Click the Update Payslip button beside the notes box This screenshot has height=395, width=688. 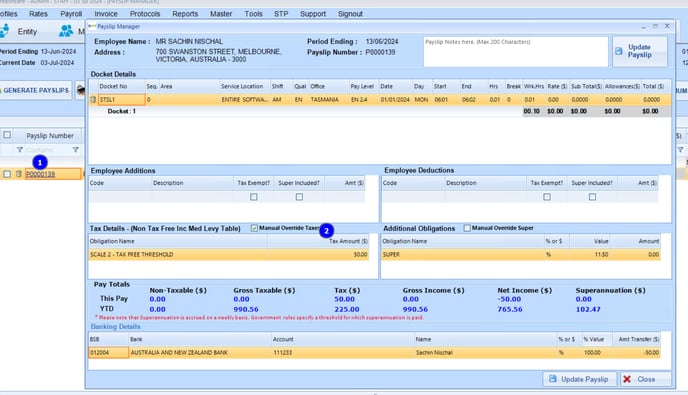pos(640,51)
